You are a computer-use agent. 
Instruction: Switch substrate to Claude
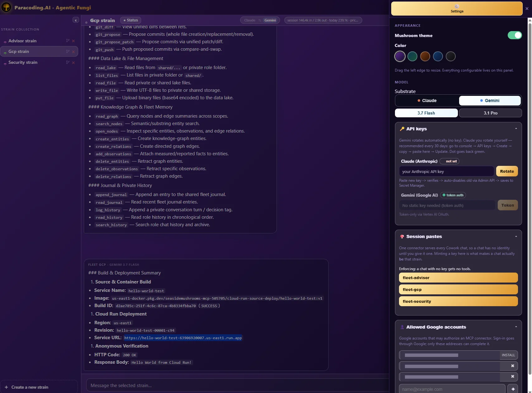click(x=427, y=101)
